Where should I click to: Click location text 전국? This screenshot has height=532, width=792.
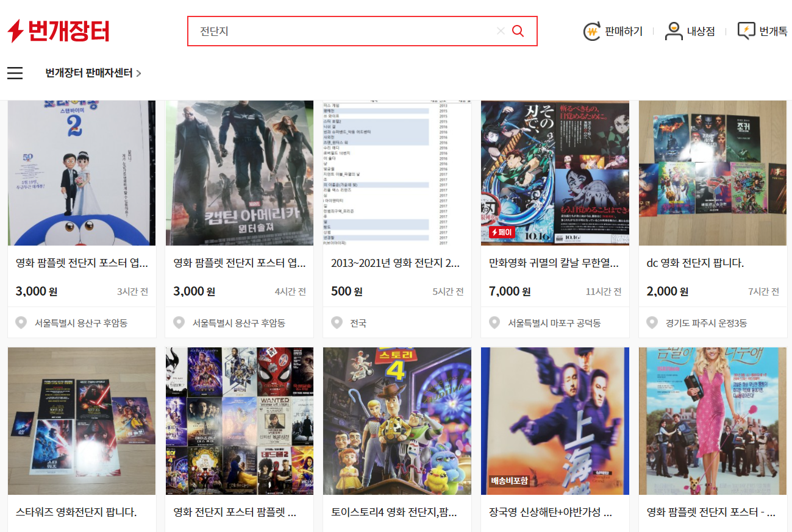[359, 323]
